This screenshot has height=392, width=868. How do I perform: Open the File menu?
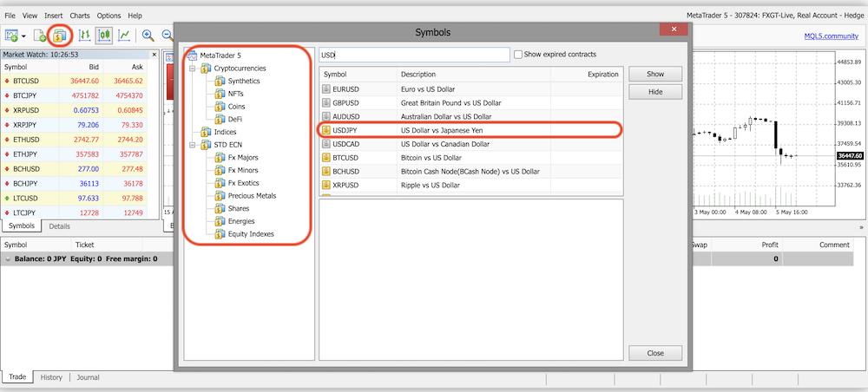point(10,16)
